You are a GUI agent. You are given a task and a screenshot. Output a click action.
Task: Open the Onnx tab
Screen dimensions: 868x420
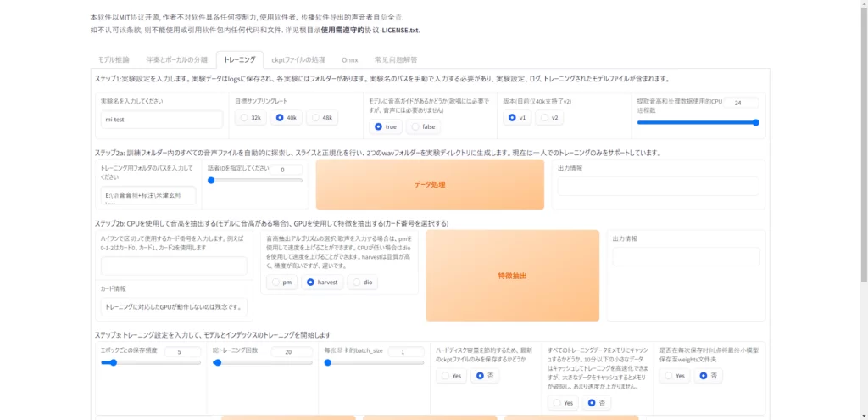[349, 59]
